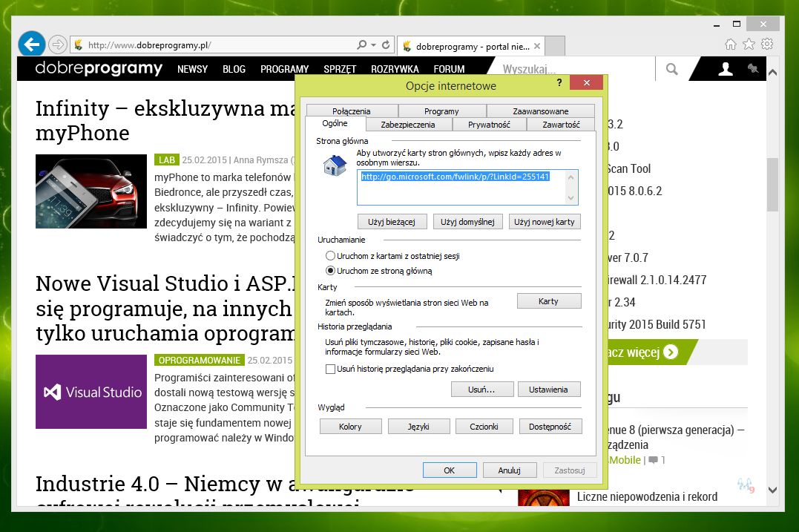Click help question mark in Opcje internetowe
Image resolution: width=799 pixels, height=532 pixels.
559,82
